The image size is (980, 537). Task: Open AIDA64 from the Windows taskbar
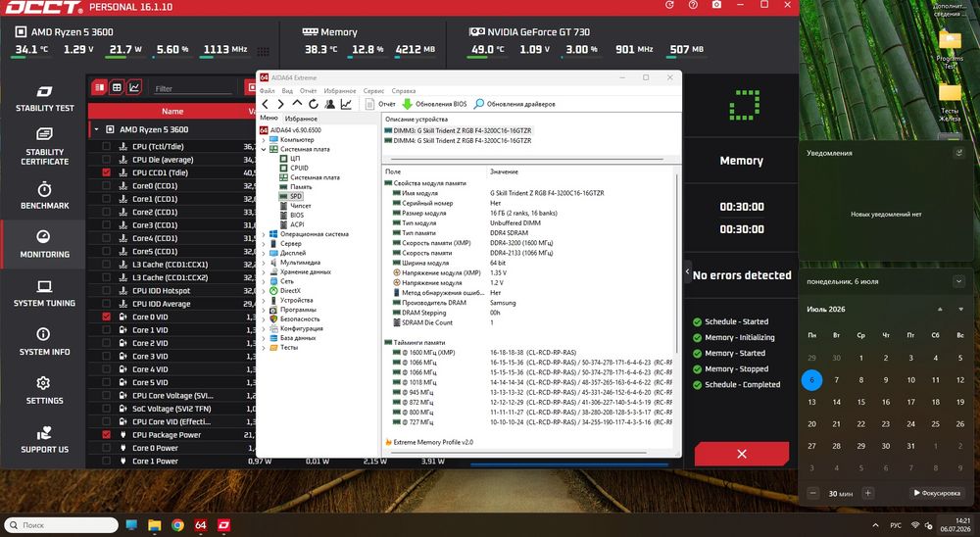coord(200,525)
